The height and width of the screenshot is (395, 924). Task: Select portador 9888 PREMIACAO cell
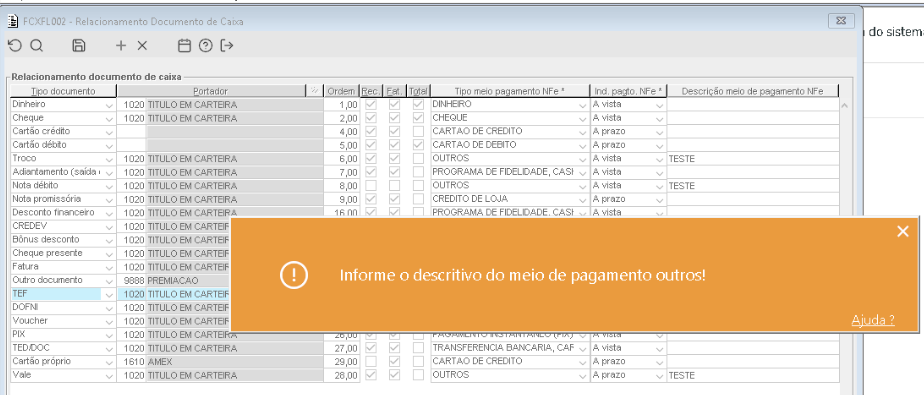click(219, 280)
